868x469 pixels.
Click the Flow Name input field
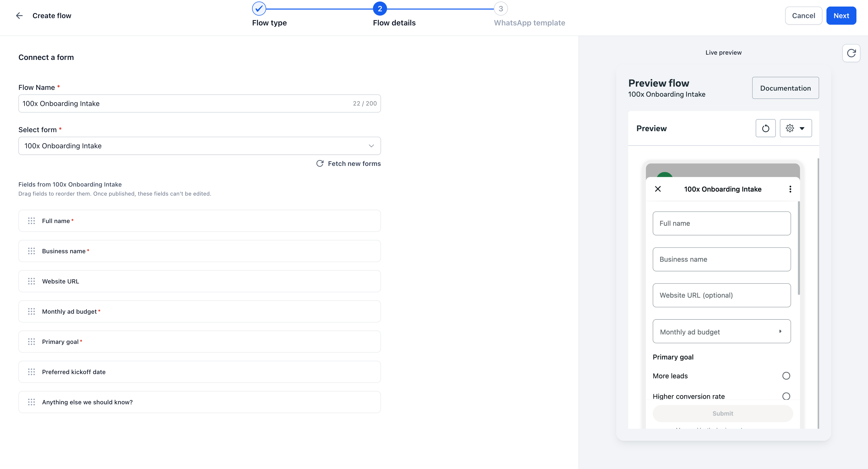click(x=199, y=103)
